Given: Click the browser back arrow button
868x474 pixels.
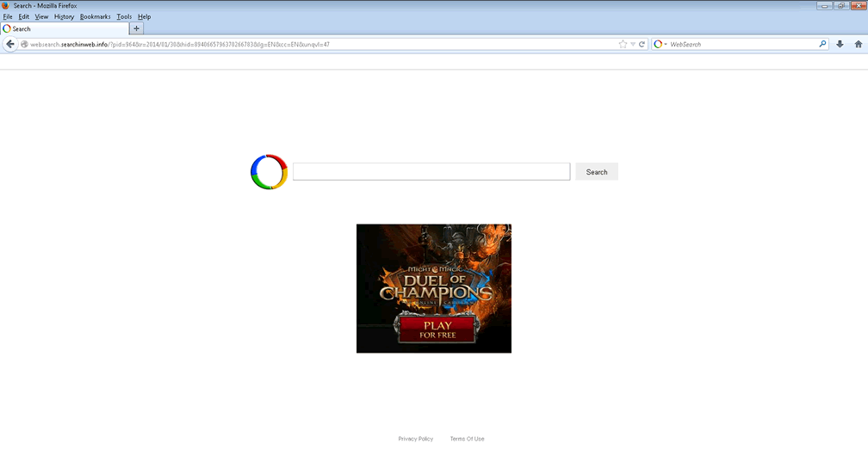Looking at the screenshot, I should pos(10,44).
